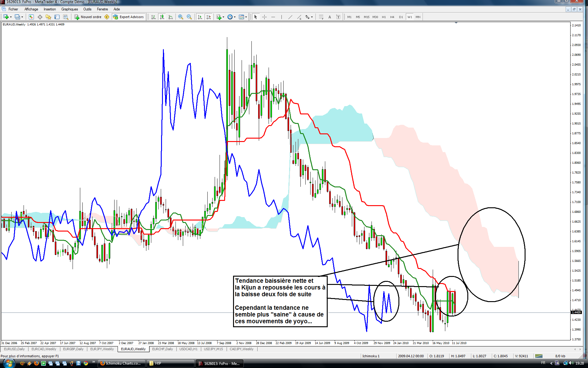Viewport: 588px width, 368px height.
Task: Switch chart to candlesticks display
Action: point(162,17)
